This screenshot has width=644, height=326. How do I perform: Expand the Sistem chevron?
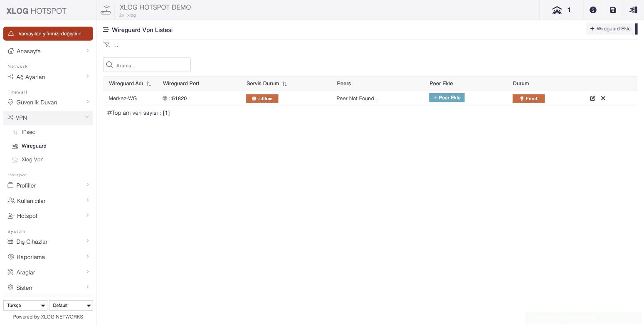(88, 287)
